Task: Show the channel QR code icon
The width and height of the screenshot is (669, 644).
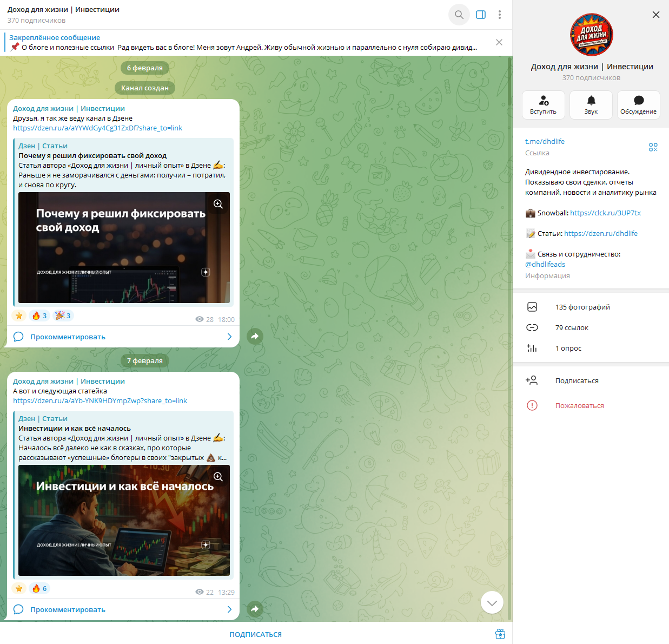Action: coord(653,147)
